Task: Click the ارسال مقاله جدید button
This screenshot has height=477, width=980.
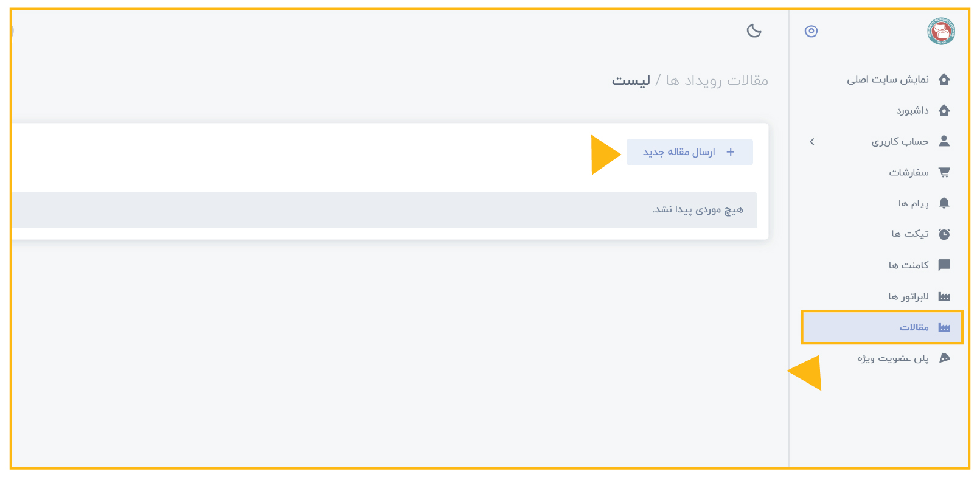Action: (x=690, y=152)
